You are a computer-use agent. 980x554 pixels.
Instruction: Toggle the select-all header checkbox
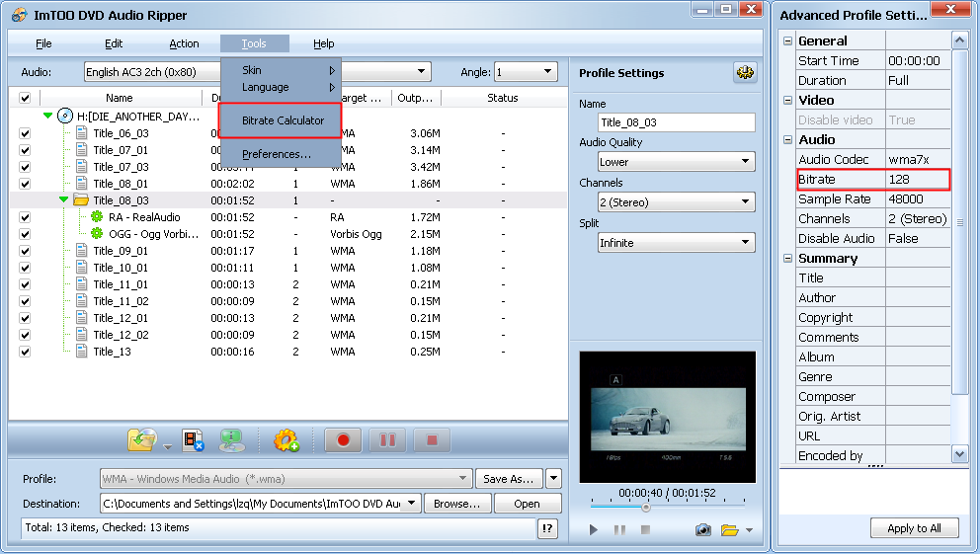tap(25, 98)
